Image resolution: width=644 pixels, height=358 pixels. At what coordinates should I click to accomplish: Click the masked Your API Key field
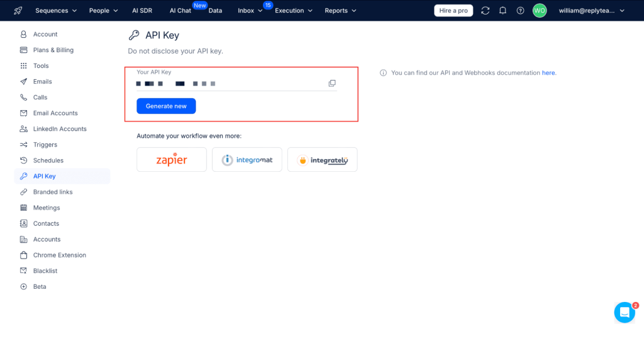[236, 84]
